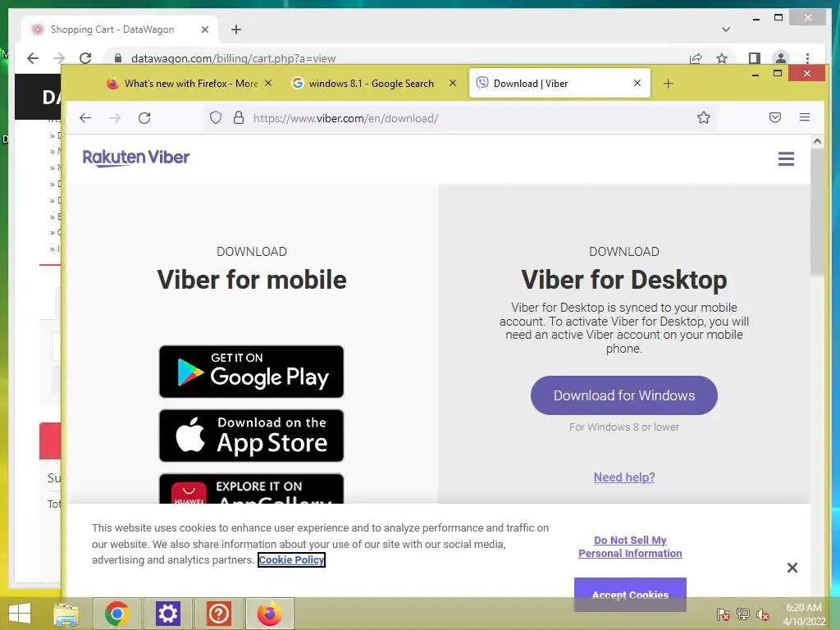Click the share icon in Chrome address bar
Screen dimensions: 840x630
[696, 58]
